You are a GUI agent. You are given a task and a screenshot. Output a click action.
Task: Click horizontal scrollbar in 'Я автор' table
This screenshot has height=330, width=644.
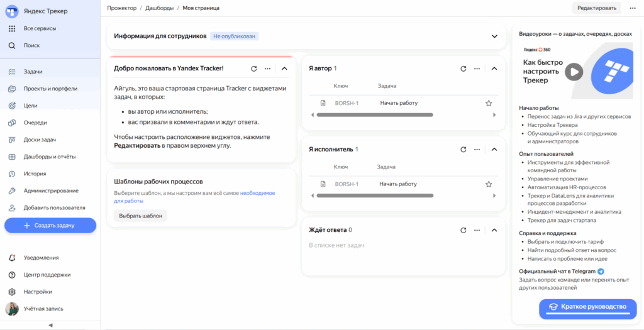(375, 115)
